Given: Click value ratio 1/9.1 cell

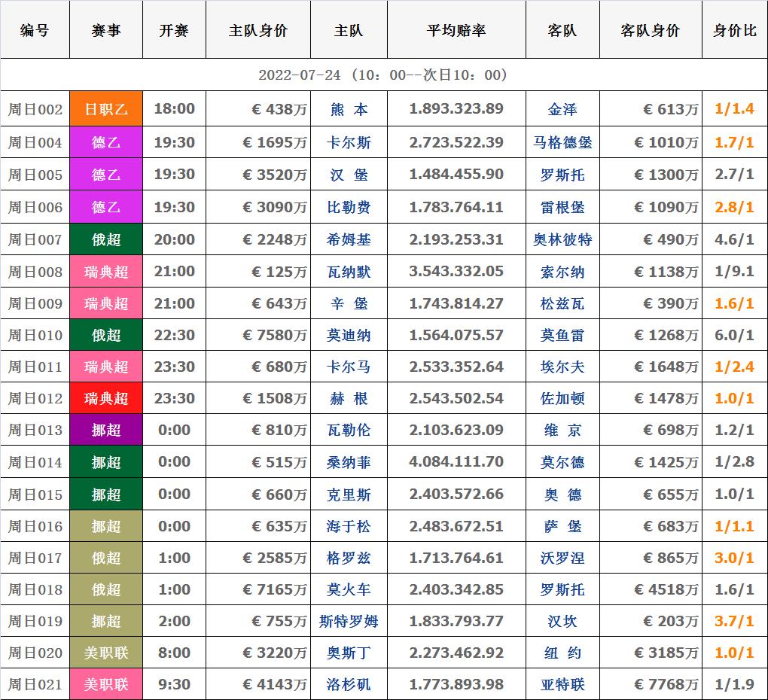Looking at the screenshot, I should 734,272.
